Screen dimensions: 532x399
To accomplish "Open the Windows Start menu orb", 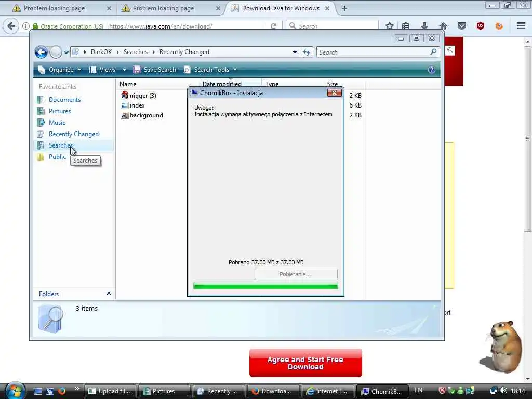I will pyautogui.click(x=14, y=390).
